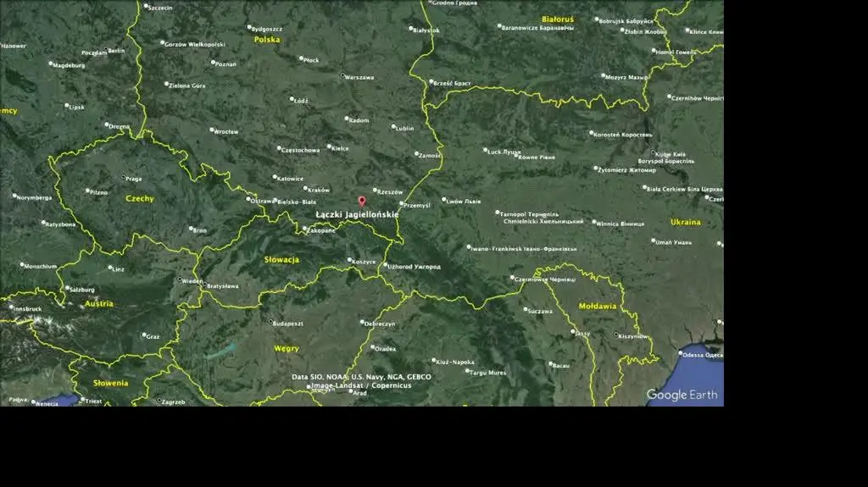Click the Poznań city label
The height and width of the screenshot is (487, 868).
[x=225, y=64]
